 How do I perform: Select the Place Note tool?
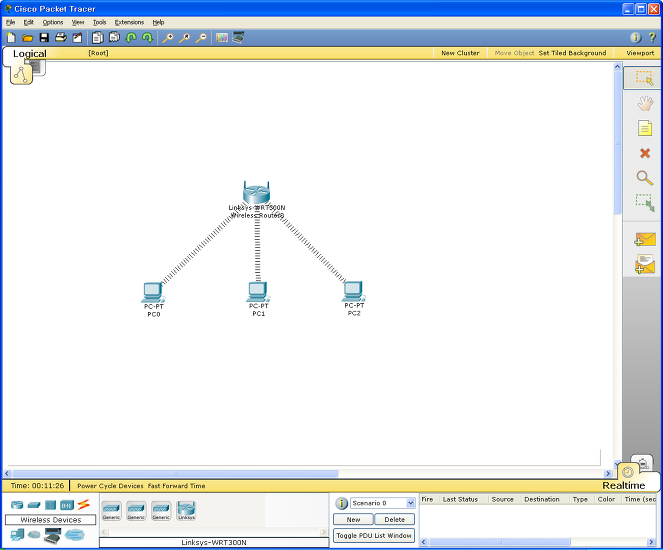(645, 128)
